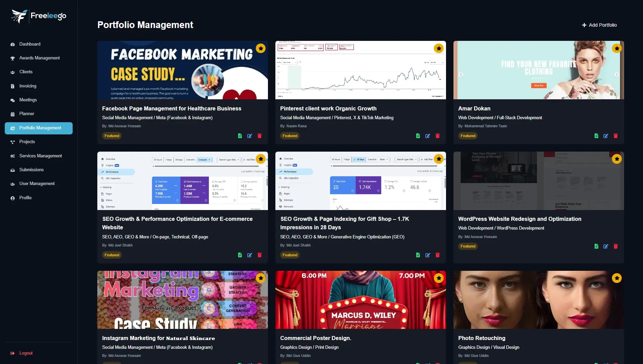Toggle featured star on Gift Shop SEO card
The height and width of the screenshot is (364, 643).
(439, 159)
